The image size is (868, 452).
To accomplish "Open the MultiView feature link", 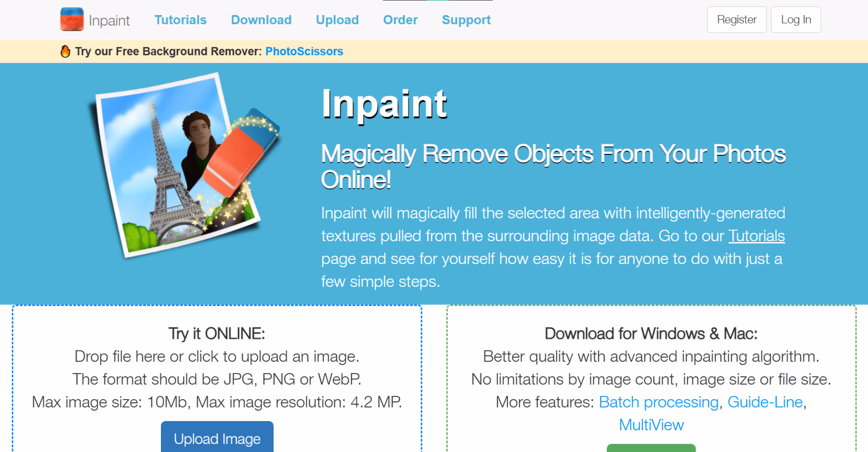I will (651, 425).
